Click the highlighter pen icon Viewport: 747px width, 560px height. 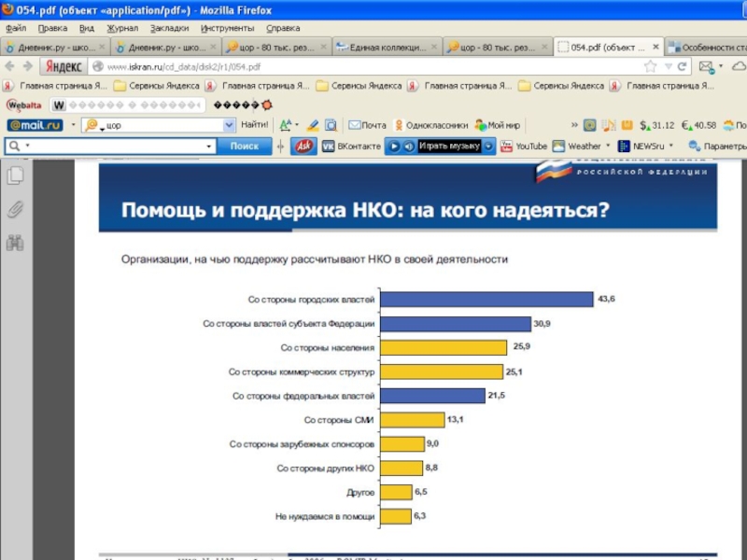(x=313, y=125)
